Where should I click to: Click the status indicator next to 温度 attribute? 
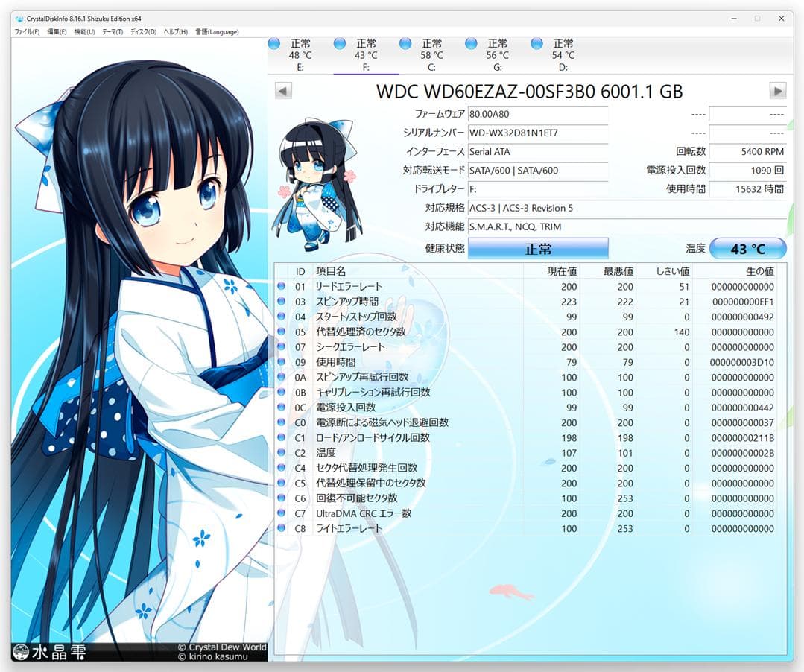(x=281, y=452)
